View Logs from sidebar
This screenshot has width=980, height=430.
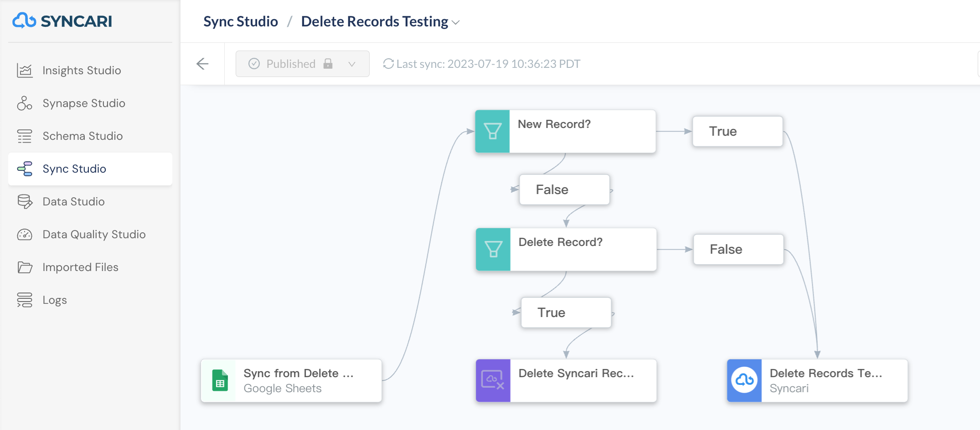[x=90, y=300]
